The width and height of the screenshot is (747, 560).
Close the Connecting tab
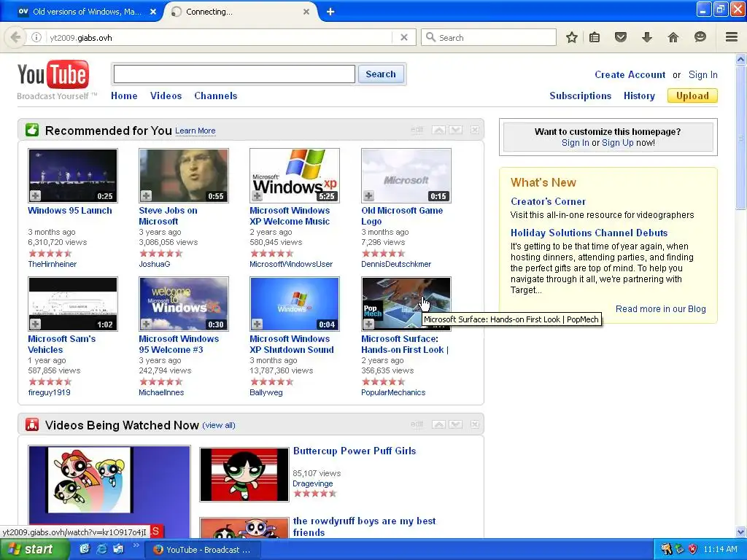306,12
